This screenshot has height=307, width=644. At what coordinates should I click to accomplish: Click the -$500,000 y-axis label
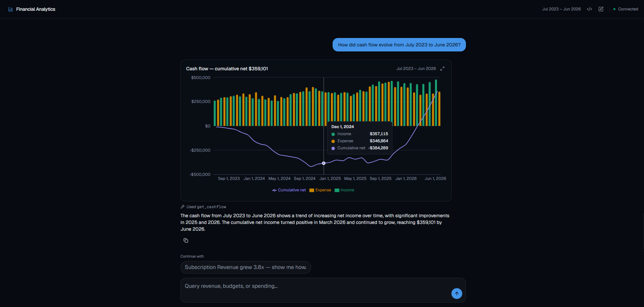click(200, 175)
